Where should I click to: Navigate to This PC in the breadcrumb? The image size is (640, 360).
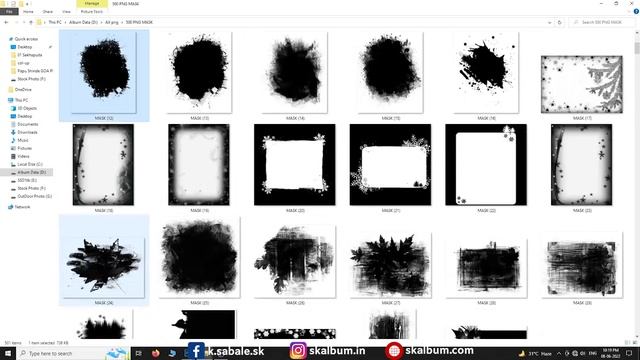[x=55, y=22]
